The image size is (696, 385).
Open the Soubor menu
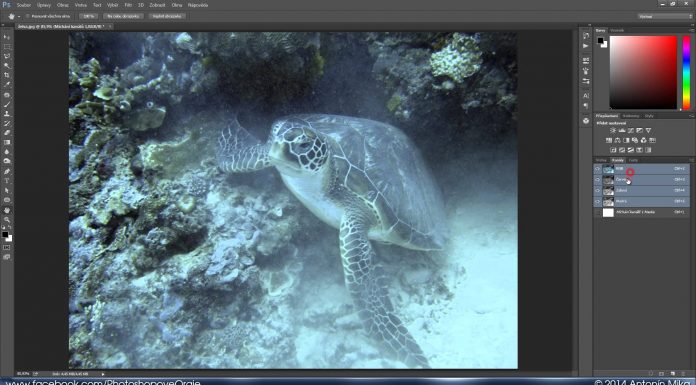[24, 5]
